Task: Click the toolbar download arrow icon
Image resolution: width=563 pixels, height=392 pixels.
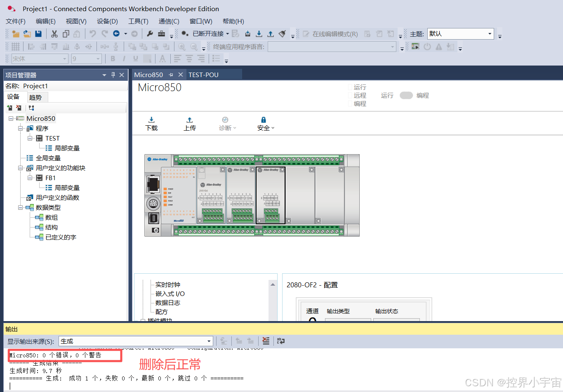Action: point(259,34)
